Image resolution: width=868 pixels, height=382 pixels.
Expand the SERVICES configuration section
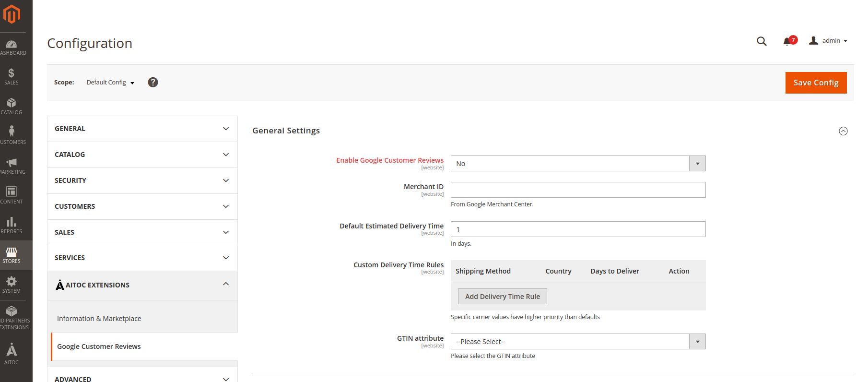(x=142, y=258)
